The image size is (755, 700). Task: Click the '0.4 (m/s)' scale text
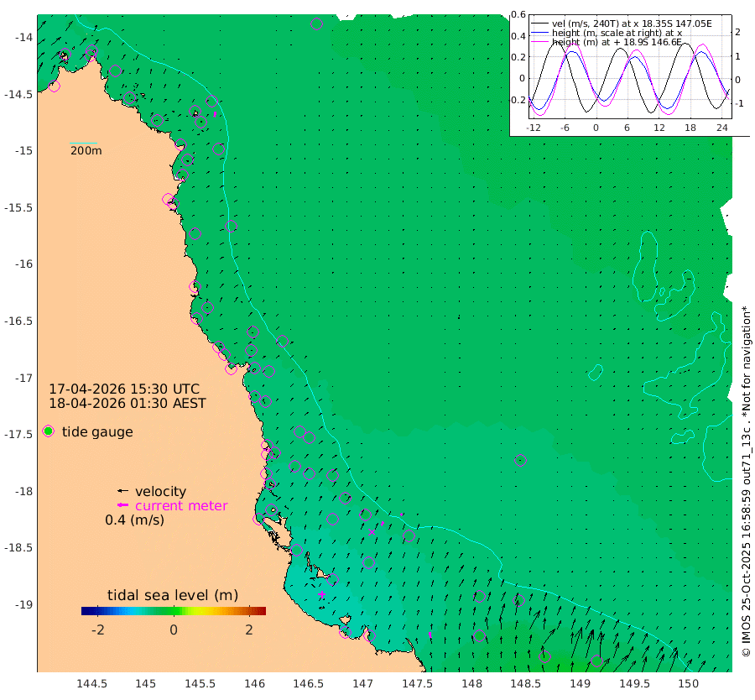[x=134, y=520]
